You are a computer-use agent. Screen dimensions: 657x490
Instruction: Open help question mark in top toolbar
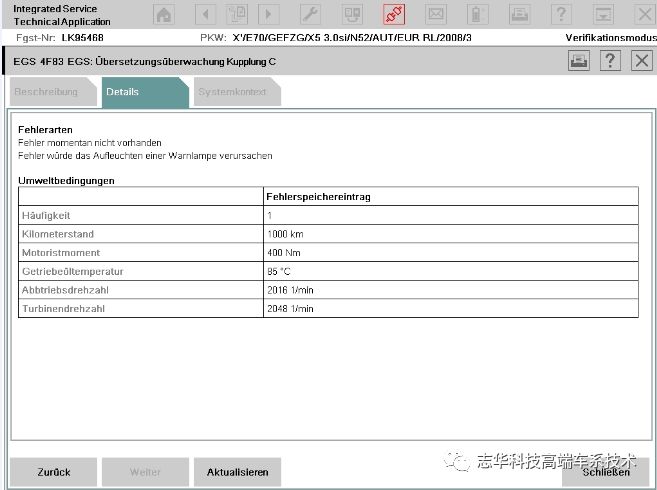pos(561,14)
